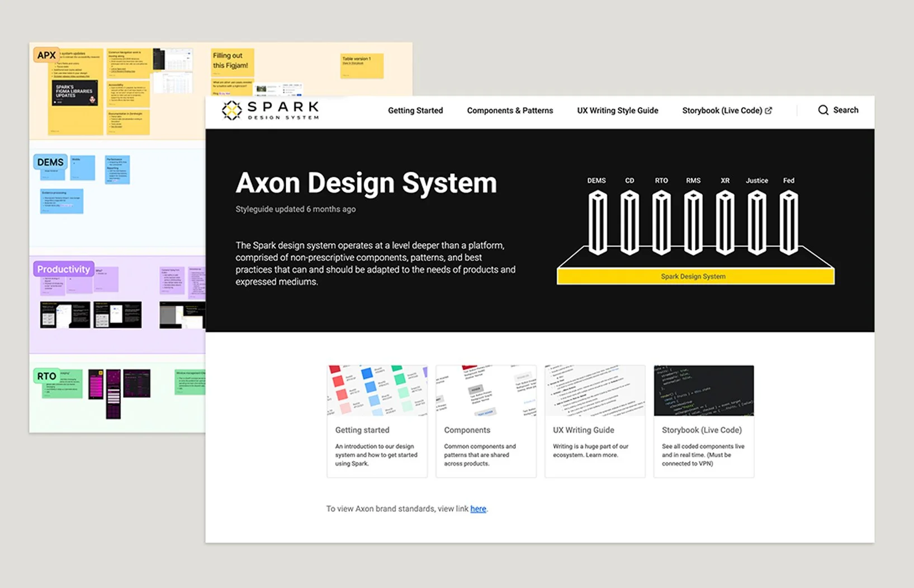Open the Getting Started nav item

pyautogui.click(x=415, y=111)
